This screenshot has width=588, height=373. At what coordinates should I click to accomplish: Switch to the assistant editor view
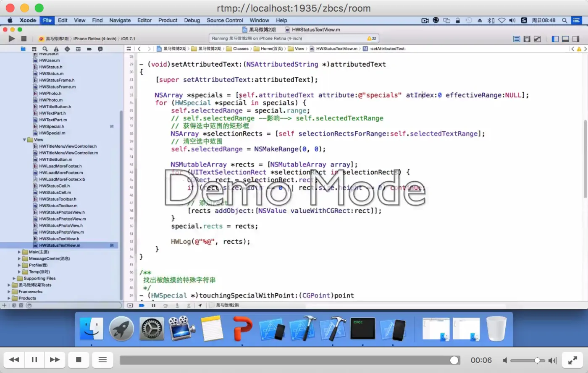tap(527, 39)
